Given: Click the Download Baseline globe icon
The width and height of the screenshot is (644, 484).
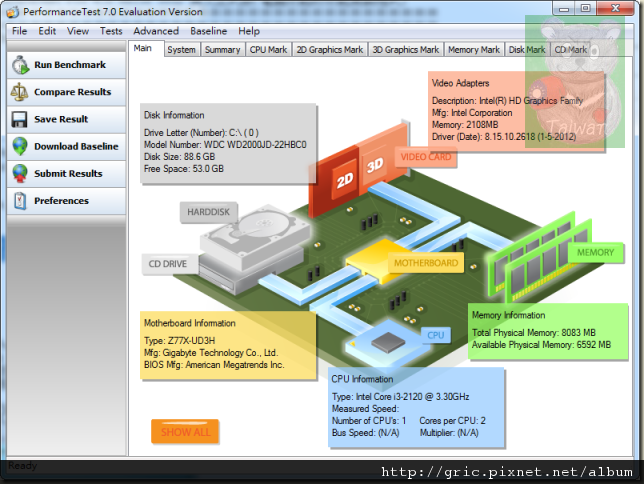Looking at the screenshot, I should [20, 146].
